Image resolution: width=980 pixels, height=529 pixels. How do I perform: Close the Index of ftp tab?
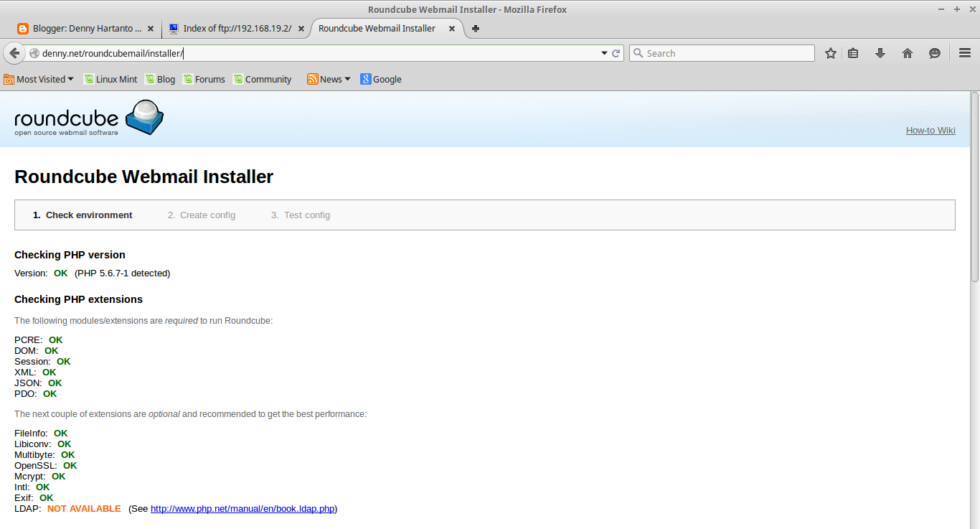301,29
